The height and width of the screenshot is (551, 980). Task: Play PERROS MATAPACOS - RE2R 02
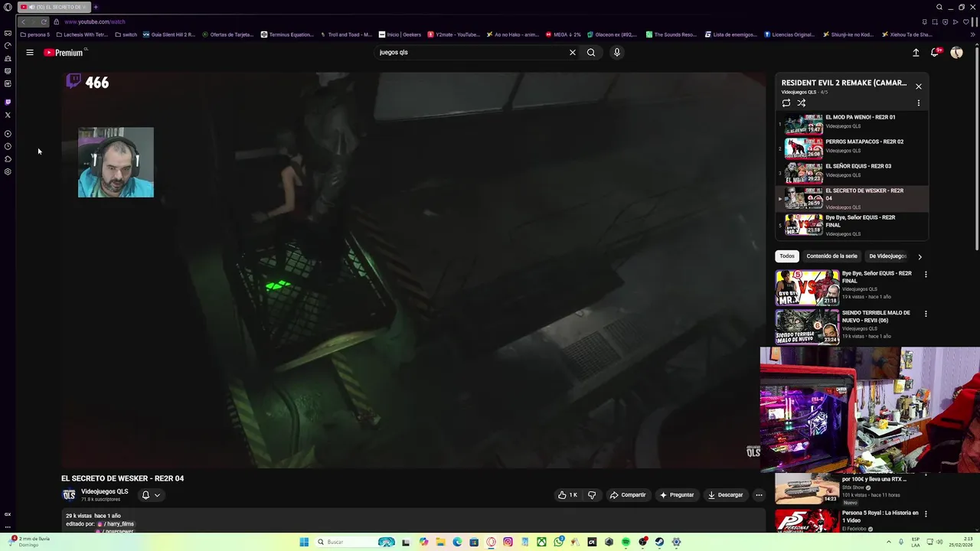[x=852, y=148]
